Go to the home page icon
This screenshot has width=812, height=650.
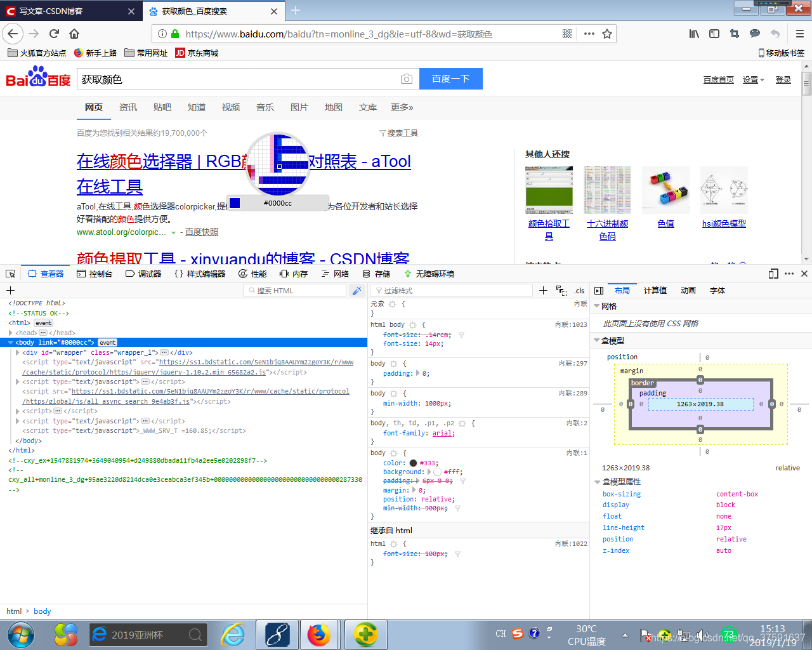[x=74, y=34]
